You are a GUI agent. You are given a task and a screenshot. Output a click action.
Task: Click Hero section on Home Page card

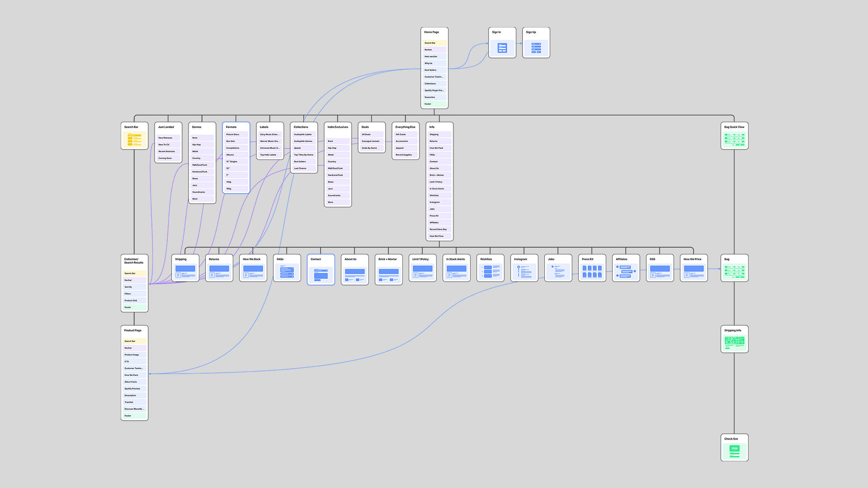434,56
